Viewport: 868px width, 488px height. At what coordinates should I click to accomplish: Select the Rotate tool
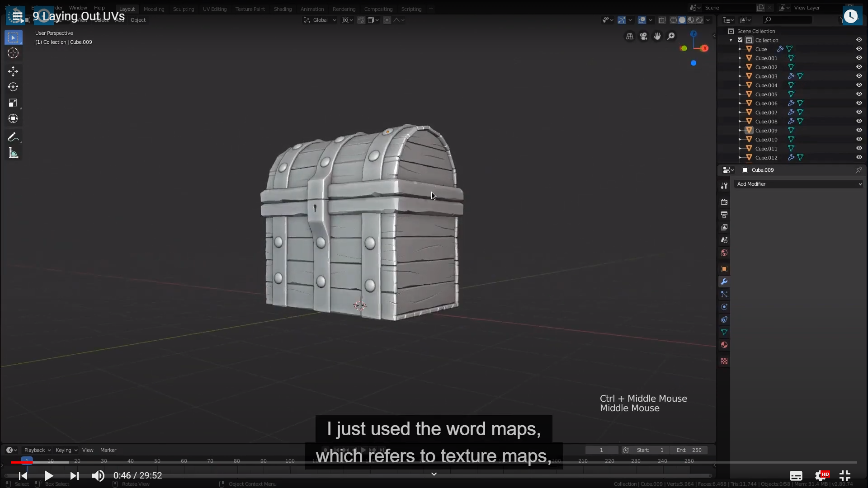tap(13, 87)
